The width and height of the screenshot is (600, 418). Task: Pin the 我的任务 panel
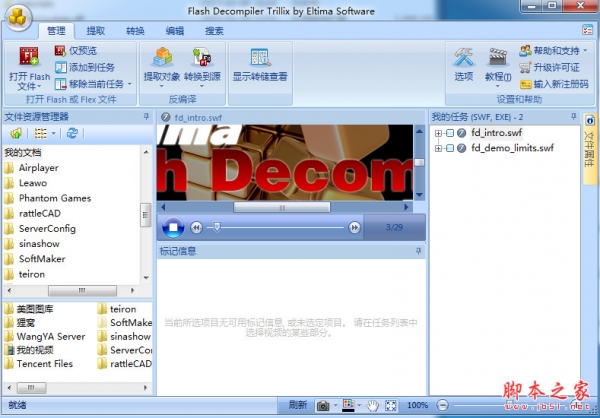click(x=573, y=116)
